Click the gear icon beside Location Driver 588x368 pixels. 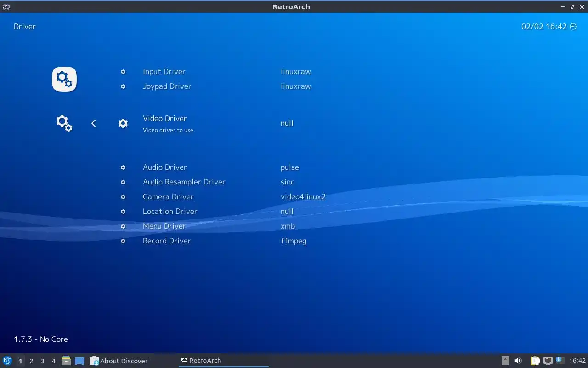click(123, 212)
